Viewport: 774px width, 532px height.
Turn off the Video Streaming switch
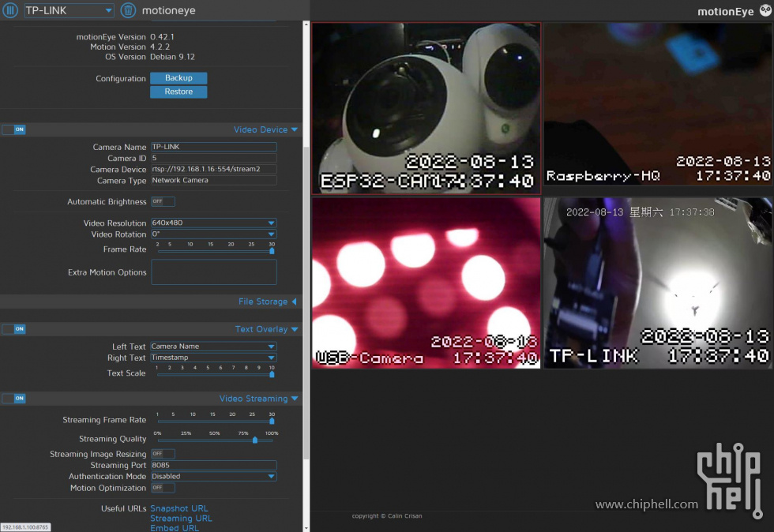point(14,399)
